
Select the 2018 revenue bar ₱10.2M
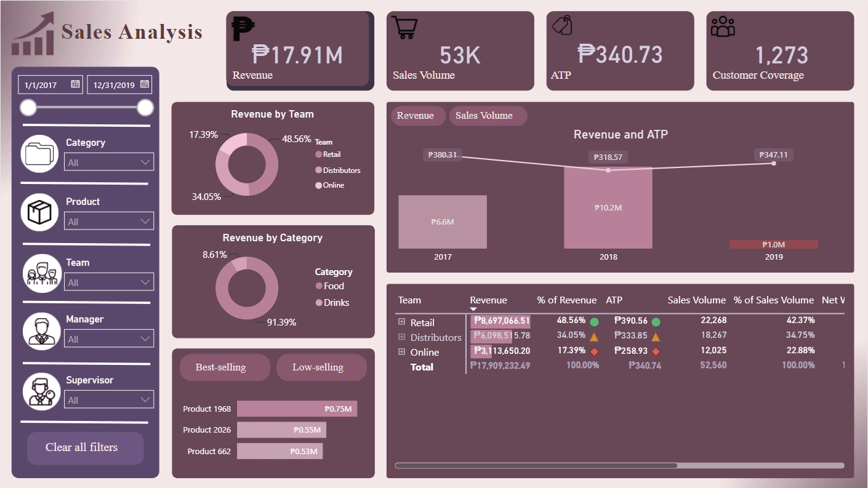click(x=608, y=208)
